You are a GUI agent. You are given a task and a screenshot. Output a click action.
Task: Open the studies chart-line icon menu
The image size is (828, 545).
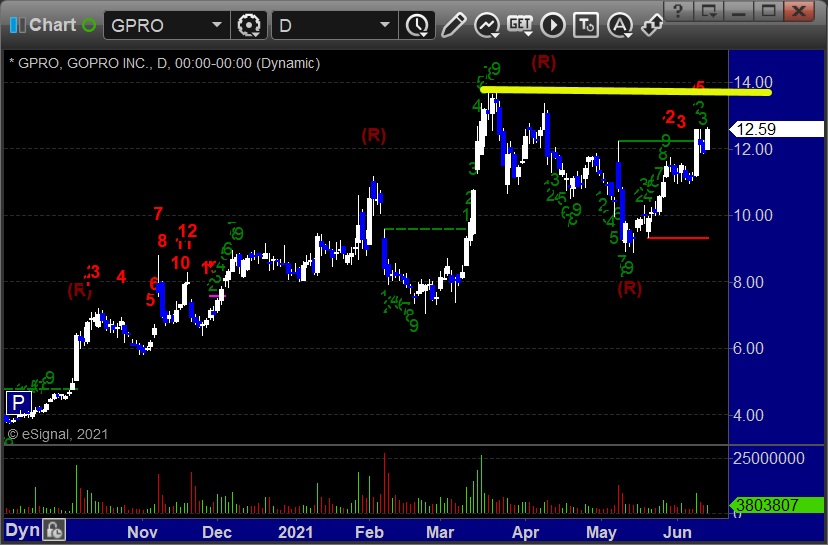[x=486, y=25]
